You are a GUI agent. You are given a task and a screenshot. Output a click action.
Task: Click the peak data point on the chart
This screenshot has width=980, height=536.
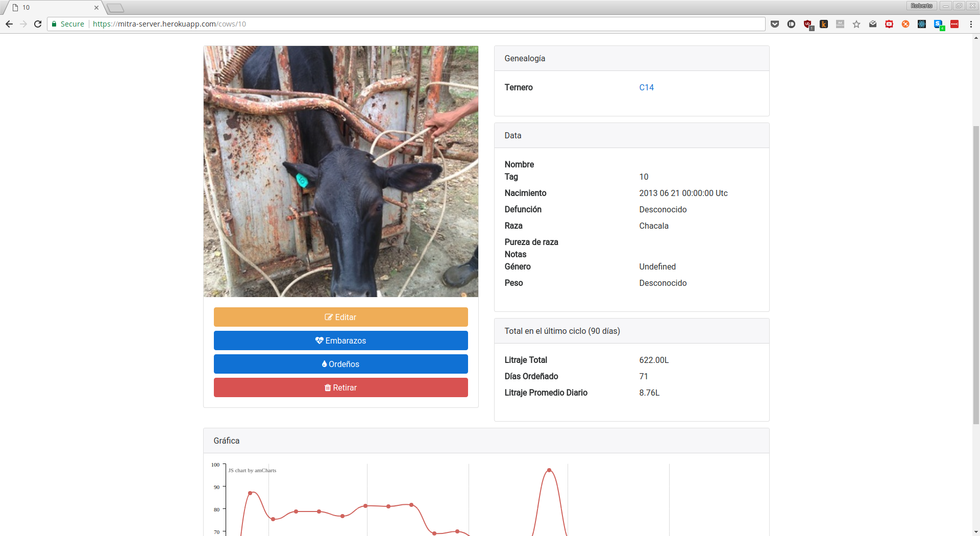click(549, 470)
